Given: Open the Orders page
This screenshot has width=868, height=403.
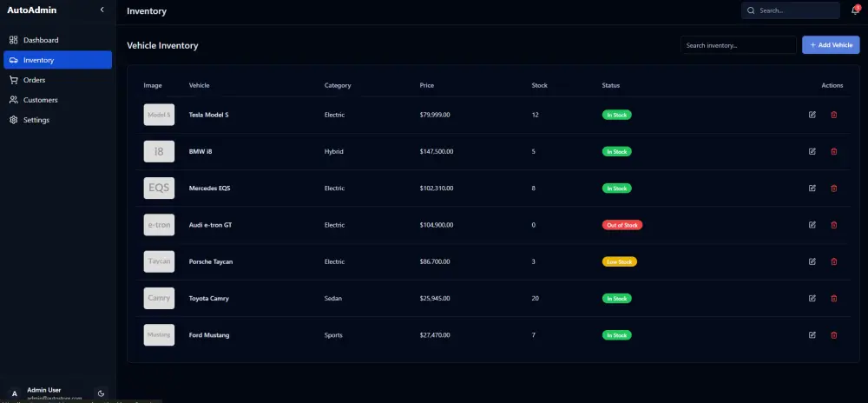Looking at the screenshot, I should (57, 80).
